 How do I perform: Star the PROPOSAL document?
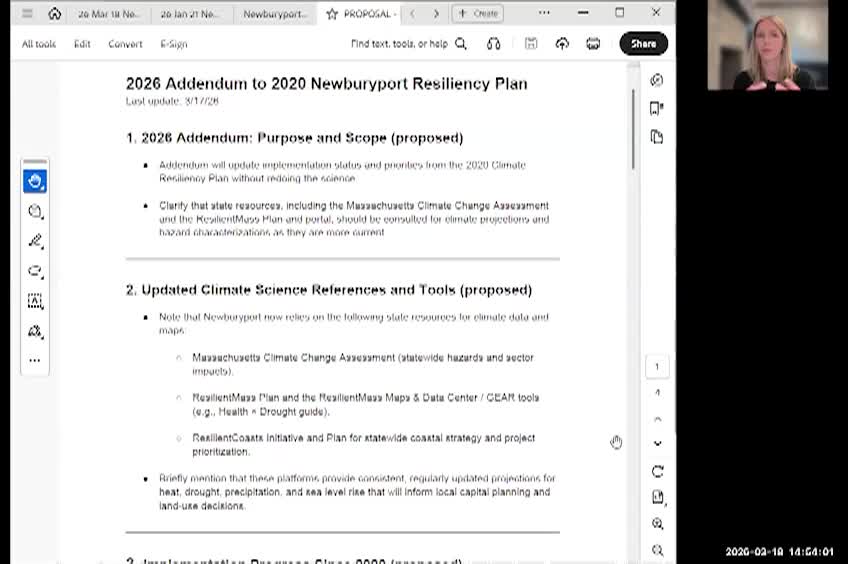(332, 14)
